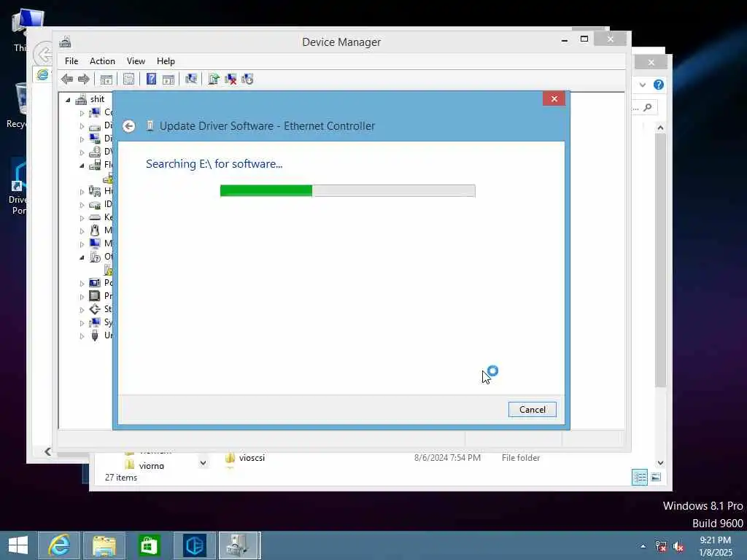This screenshot has width=747, height=560.
Task: Click the Forward arrow in Device Manager toolbar
Action: tap(84, 79)
